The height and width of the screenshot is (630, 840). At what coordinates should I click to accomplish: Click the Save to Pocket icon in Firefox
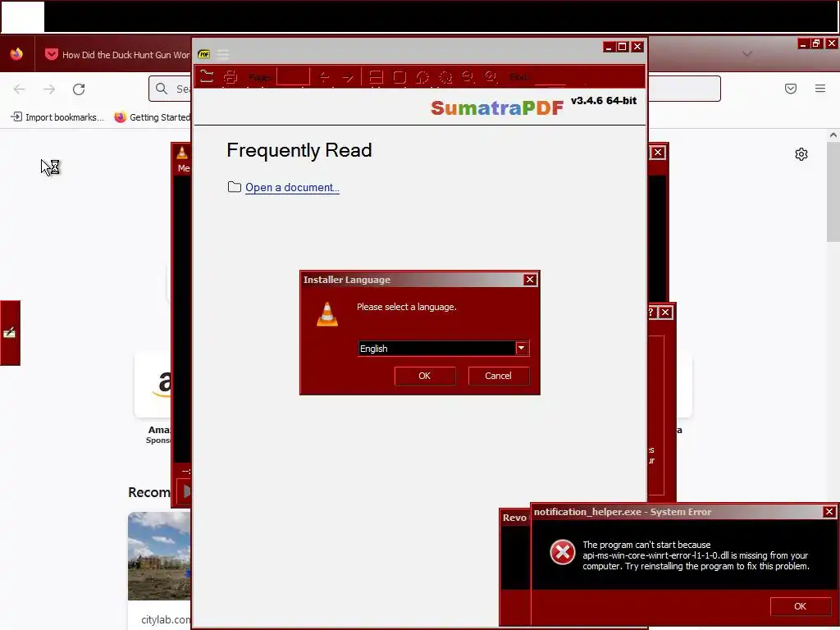click(791, 89)
